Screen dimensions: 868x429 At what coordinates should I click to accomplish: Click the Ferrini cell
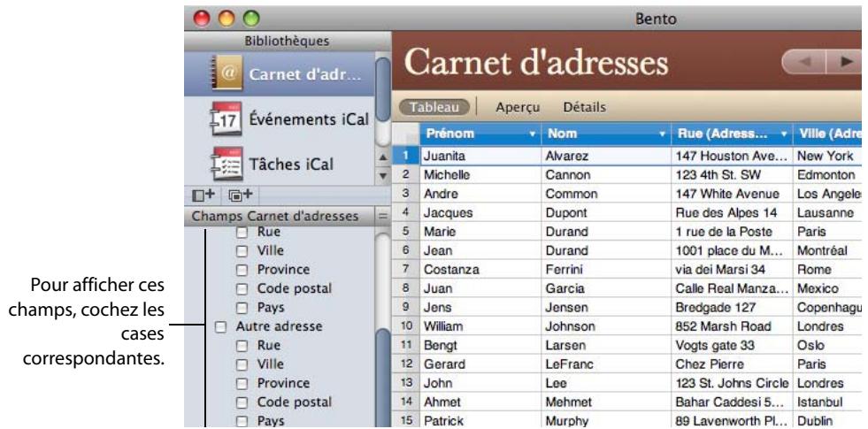tap(606, 270)
